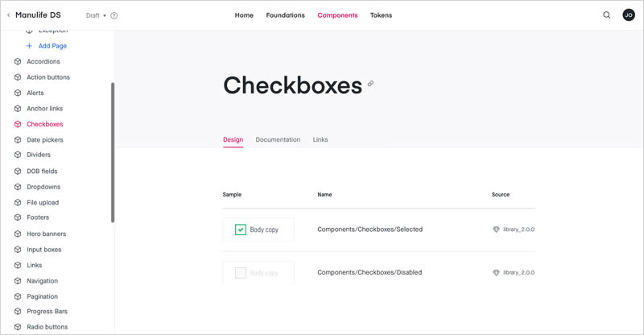Screen dimensions: 644x335
Task: Click Components/Checkboxes/Disabled name text
Action: click(x=369, y=272)
